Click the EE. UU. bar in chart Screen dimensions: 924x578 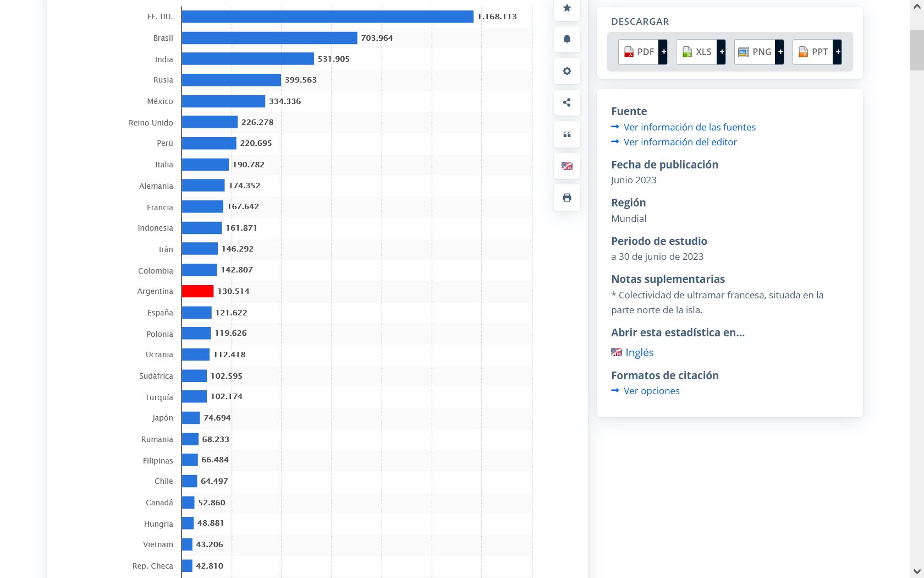pyautogui.click(x=327, y=17)
